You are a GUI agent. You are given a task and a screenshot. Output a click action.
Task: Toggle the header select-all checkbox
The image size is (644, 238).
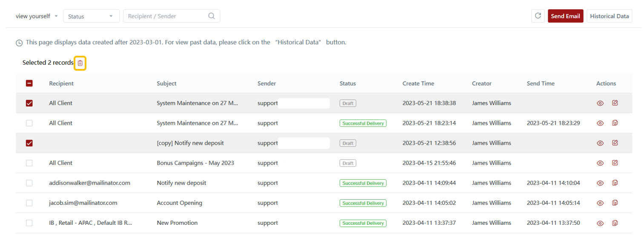(x=29, y=83)
